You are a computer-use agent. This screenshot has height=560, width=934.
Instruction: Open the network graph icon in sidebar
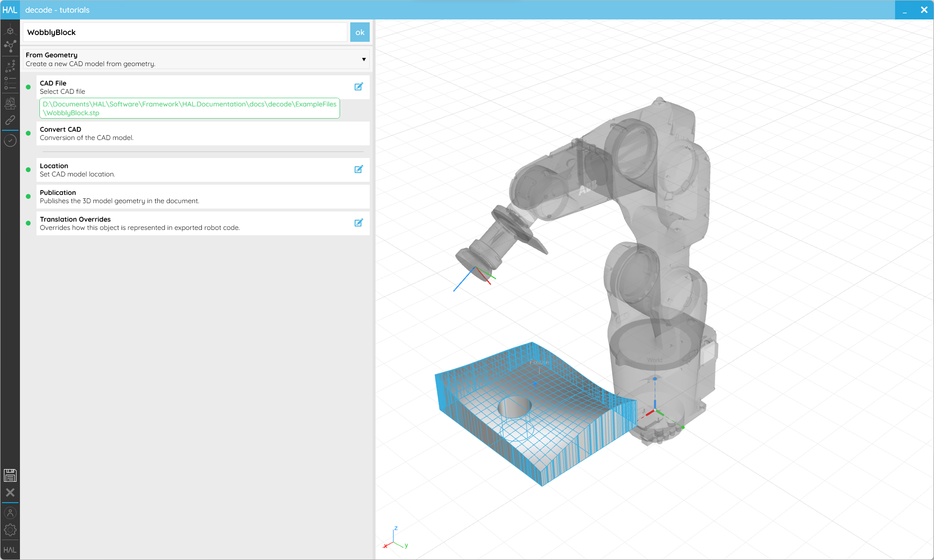10,46
